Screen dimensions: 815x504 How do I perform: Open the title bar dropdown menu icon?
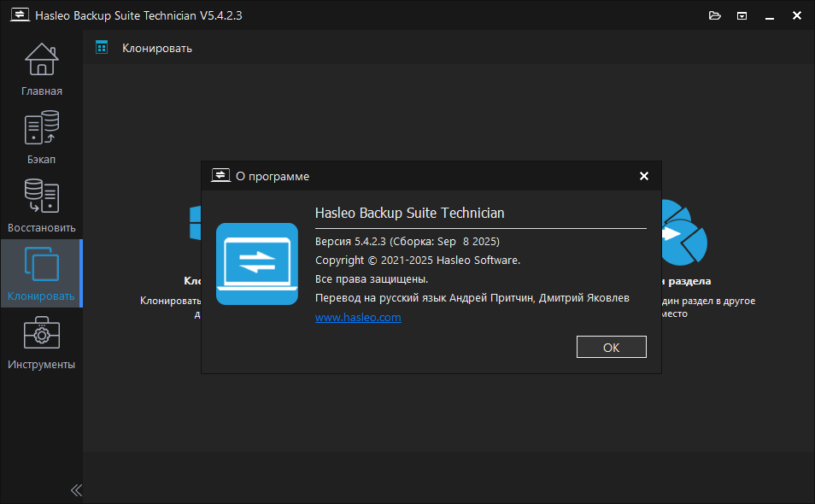click(742, 15)
